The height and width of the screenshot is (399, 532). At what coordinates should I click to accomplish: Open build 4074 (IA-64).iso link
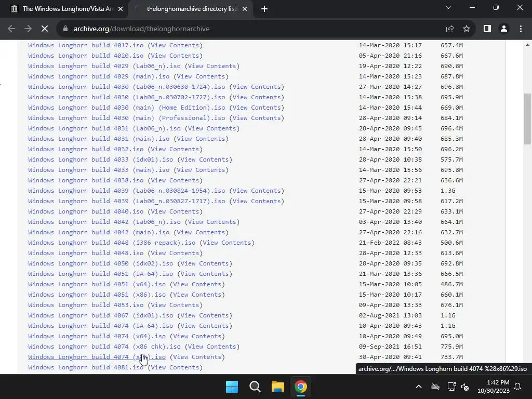click(101, 326)
